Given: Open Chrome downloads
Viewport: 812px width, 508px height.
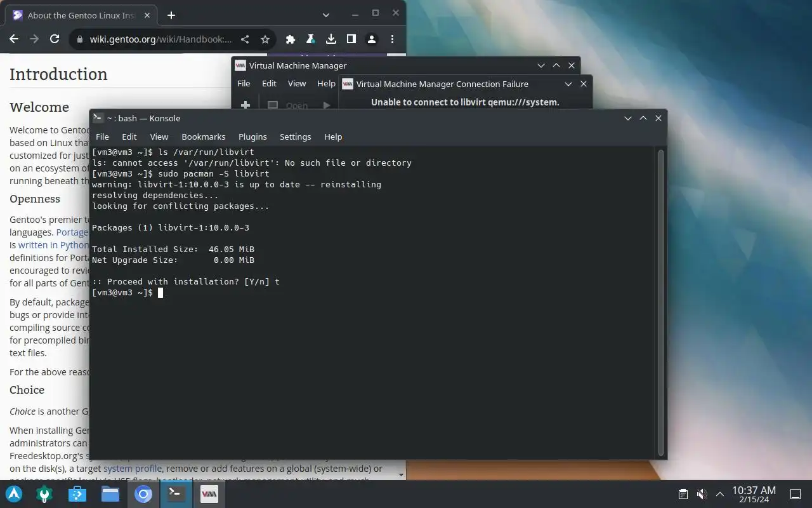Looking at the screenshot, I should 331,39.
